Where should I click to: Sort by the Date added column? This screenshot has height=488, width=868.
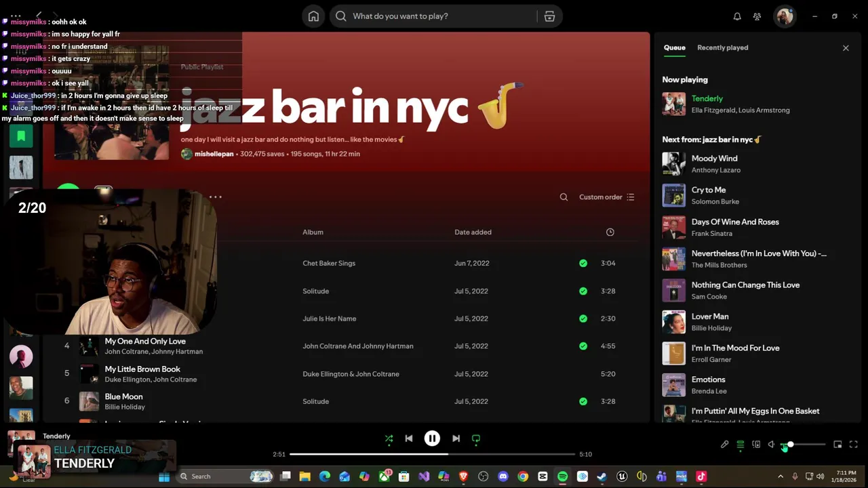473,232
